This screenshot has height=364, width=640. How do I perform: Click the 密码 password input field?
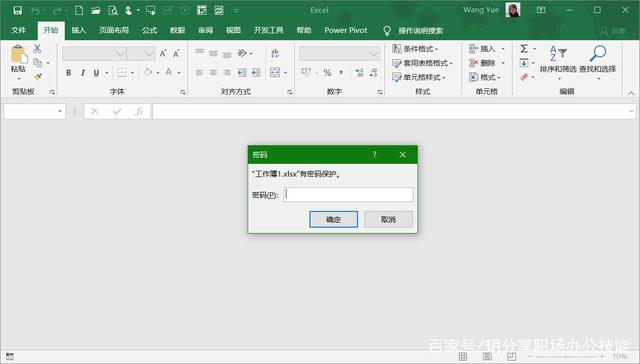(349, 194)
